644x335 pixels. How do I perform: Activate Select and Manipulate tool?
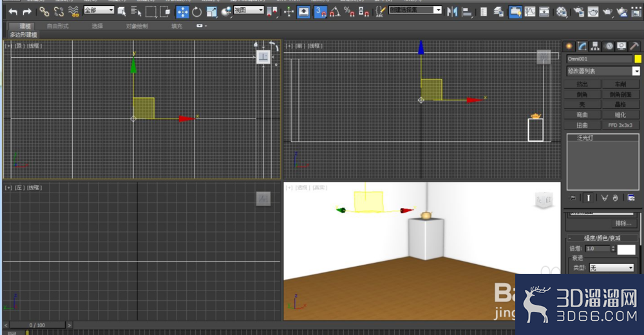[289, 12]
